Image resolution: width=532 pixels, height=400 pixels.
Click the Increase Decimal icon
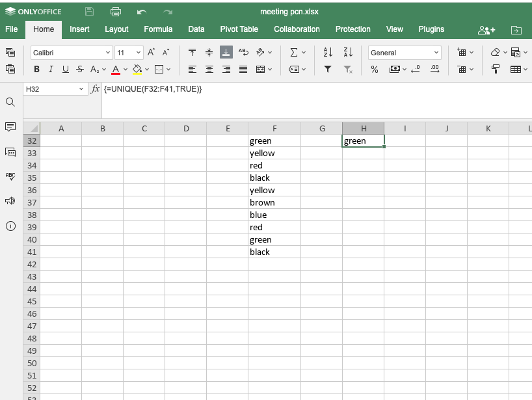click(434, 70)
